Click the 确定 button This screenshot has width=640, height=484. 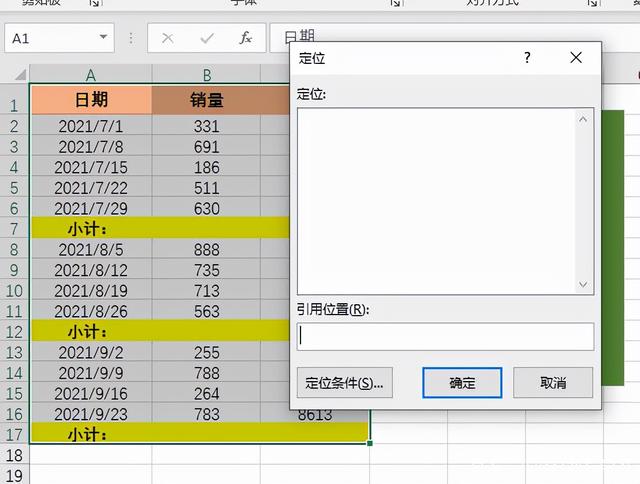(462, 382)
